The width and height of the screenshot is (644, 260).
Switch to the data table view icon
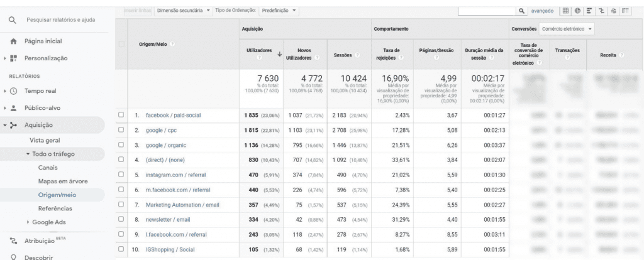(x=565, y=11)
